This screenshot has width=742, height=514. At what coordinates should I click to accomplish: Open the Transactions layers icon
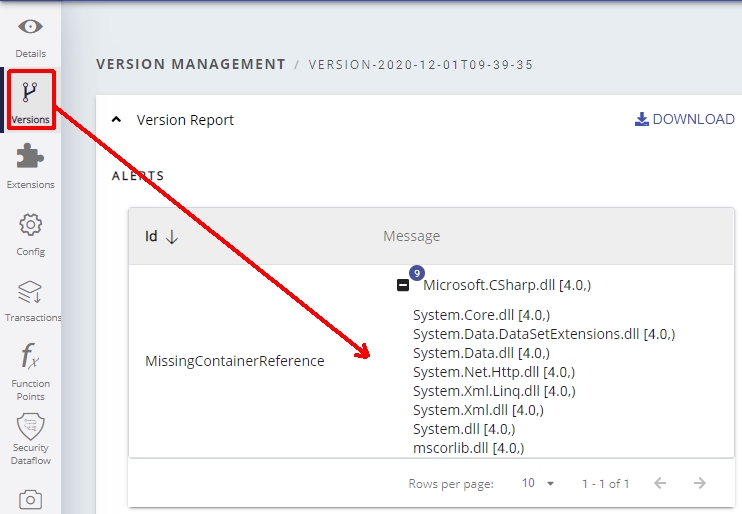click(x=30, y=292)
